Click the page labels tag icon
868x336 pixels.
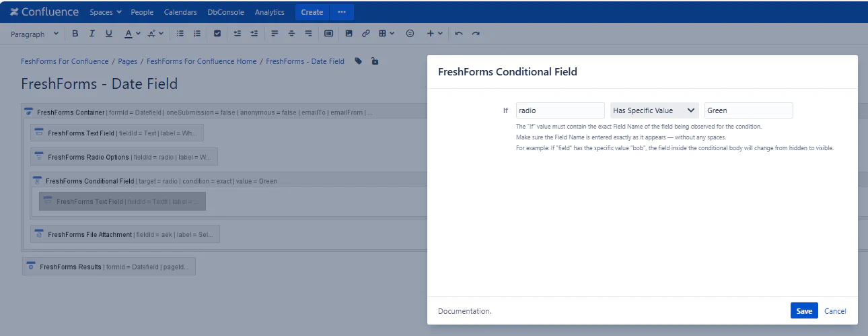359,61
